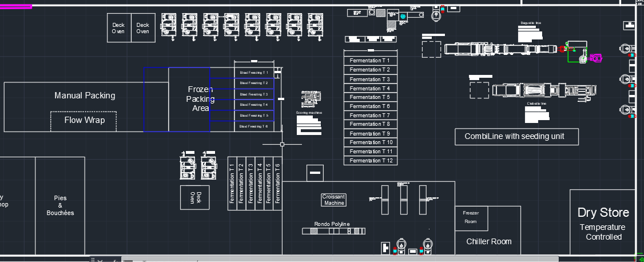Select the leftmost rack oven symbol in top row
This screenshot has width=644, height=262.
(x=169, y=26)
